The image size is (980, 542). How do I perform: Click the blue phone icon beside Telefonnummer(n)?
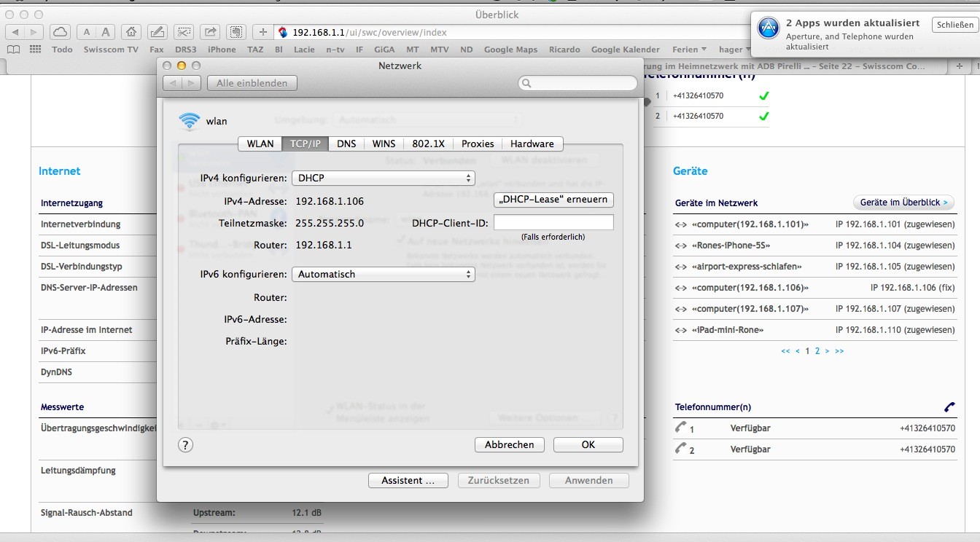(949, 406)
